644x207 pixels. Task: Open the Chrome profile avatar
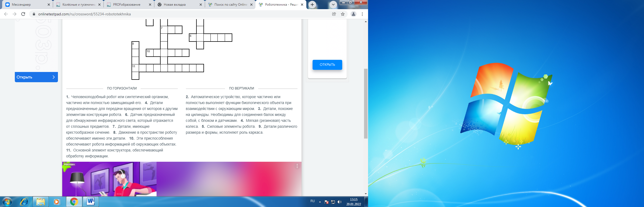354,14
